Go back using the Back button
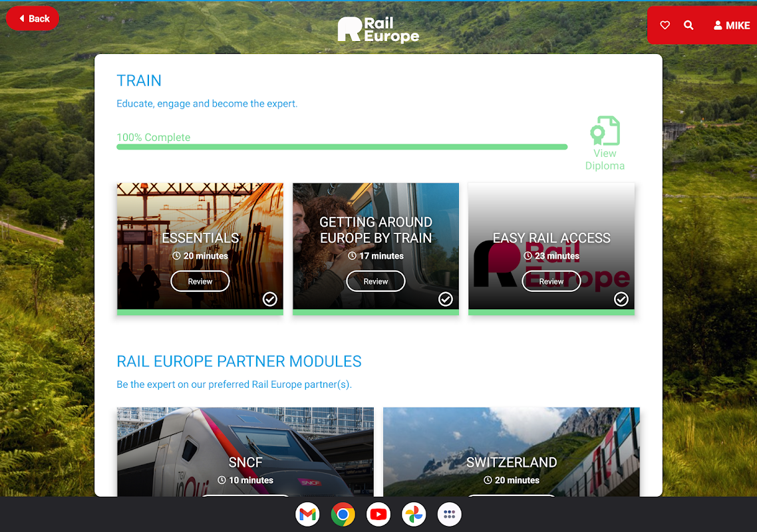This screenshot has height=532, width=757. click(33, 19)
